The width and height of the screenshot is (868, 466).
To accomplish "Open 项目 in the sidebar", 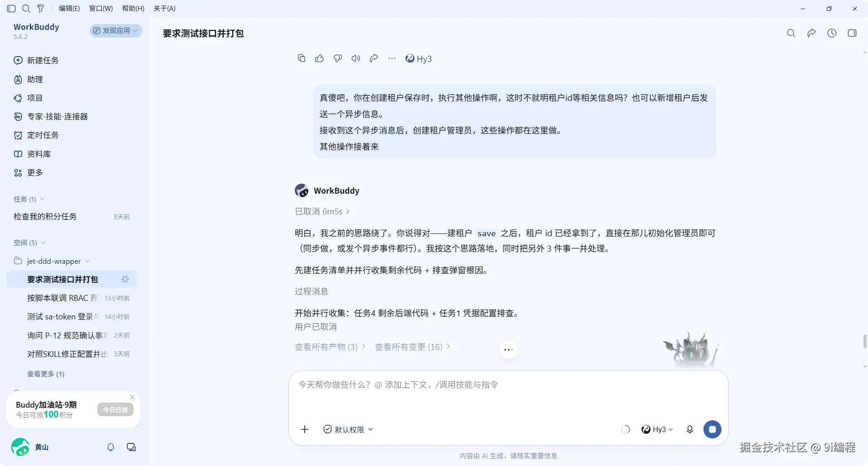I will click(28, 98).
